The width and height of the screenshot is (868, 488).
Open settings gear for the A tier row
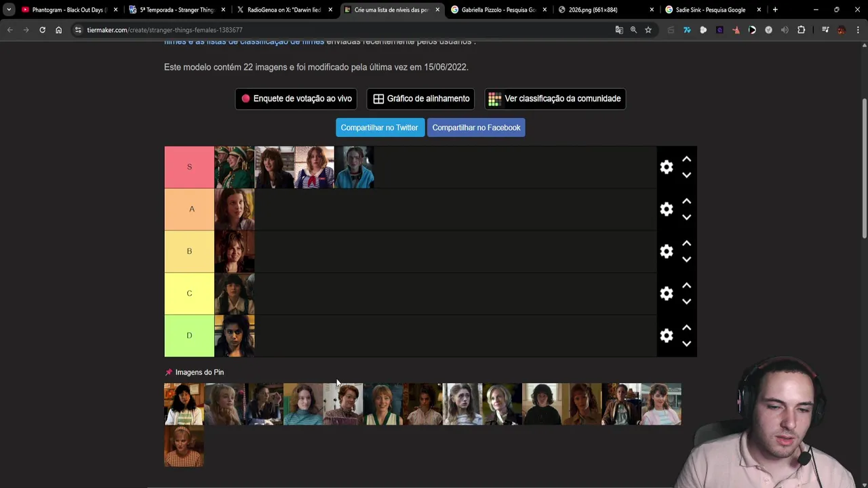pos(667,209)
